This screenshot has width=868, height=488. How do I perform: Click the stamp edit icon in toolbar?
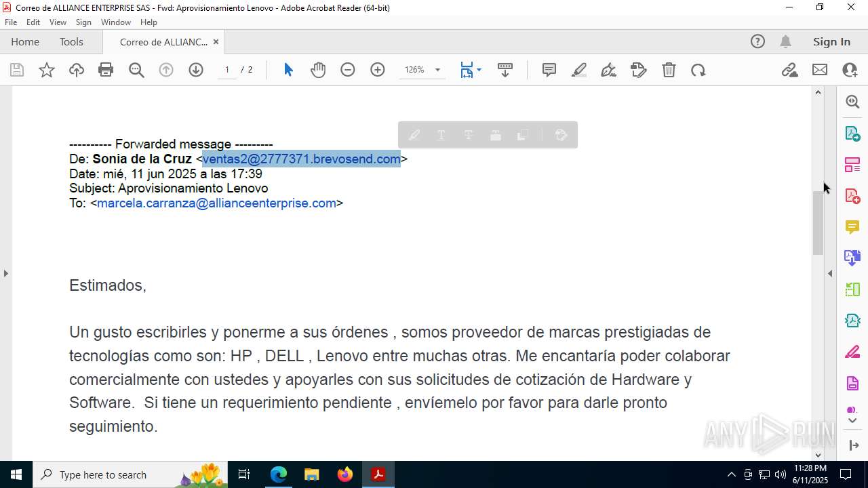[639, 70]
